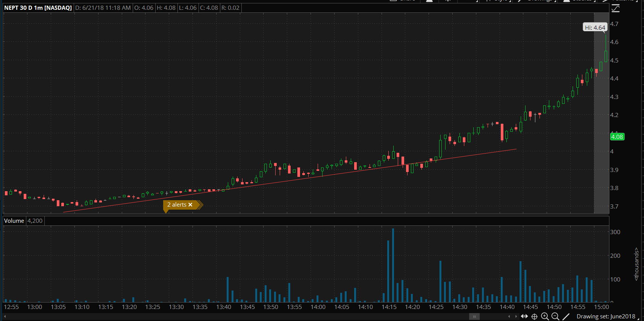The width and height of the screenshot is (644, 321).
Task: Click the 14:40 time axis label
Action: pos(507,307)
